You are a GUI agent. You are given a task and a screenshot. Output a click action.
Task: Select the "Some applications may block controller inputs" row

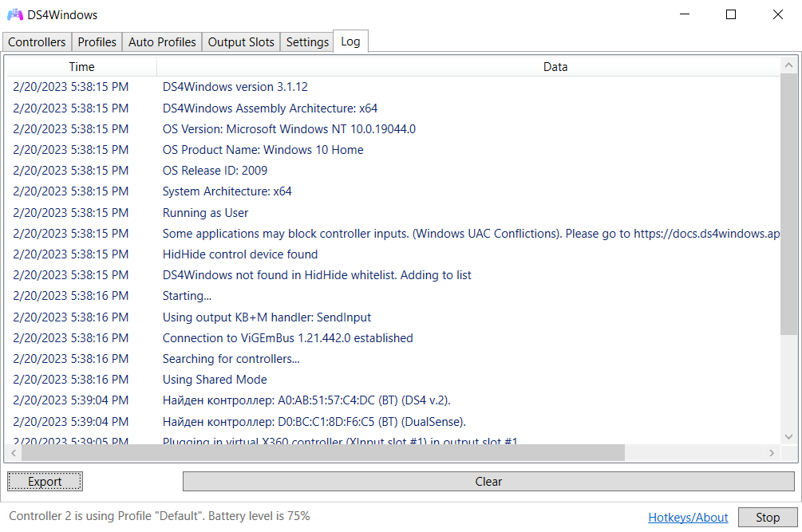tap(393, 234)
